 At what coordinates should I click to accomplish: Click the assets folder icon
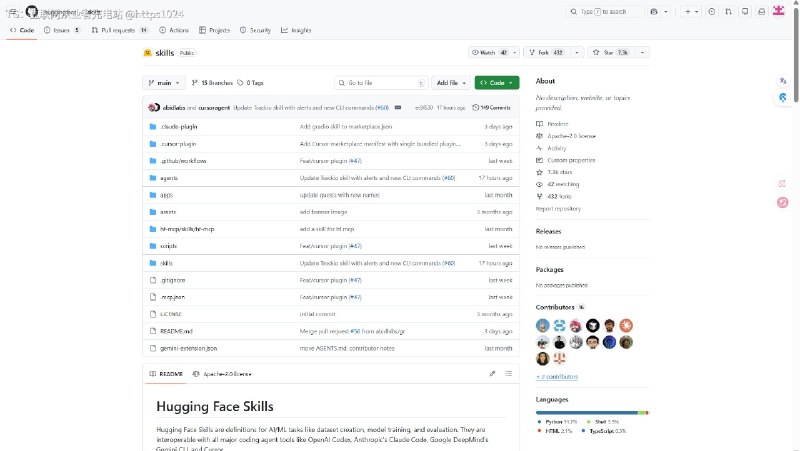153,212
